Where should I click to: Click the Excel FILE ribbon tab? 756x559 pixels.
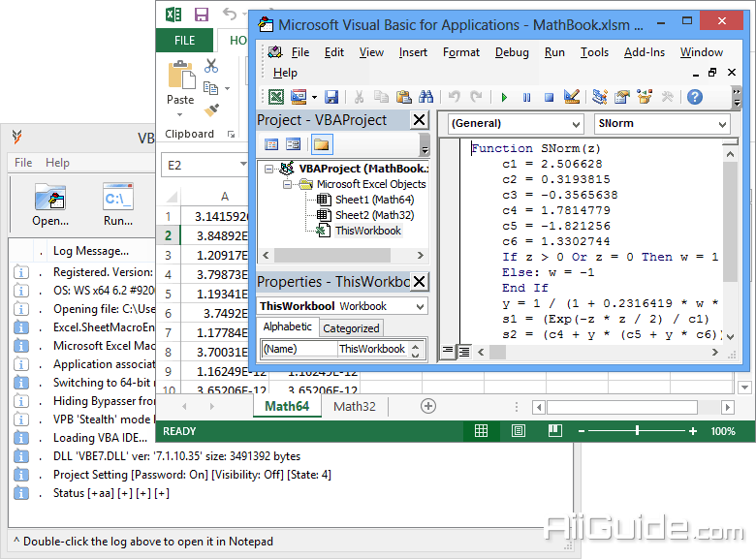(184, 40)
